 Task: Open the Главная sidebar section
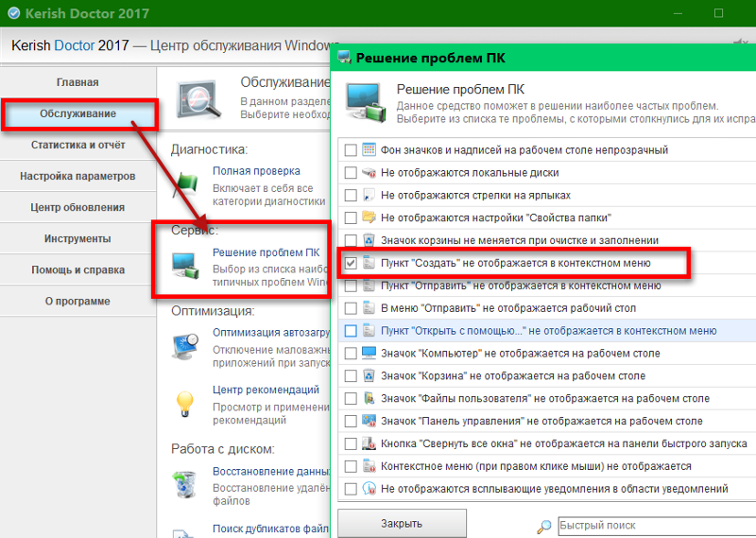77,82
